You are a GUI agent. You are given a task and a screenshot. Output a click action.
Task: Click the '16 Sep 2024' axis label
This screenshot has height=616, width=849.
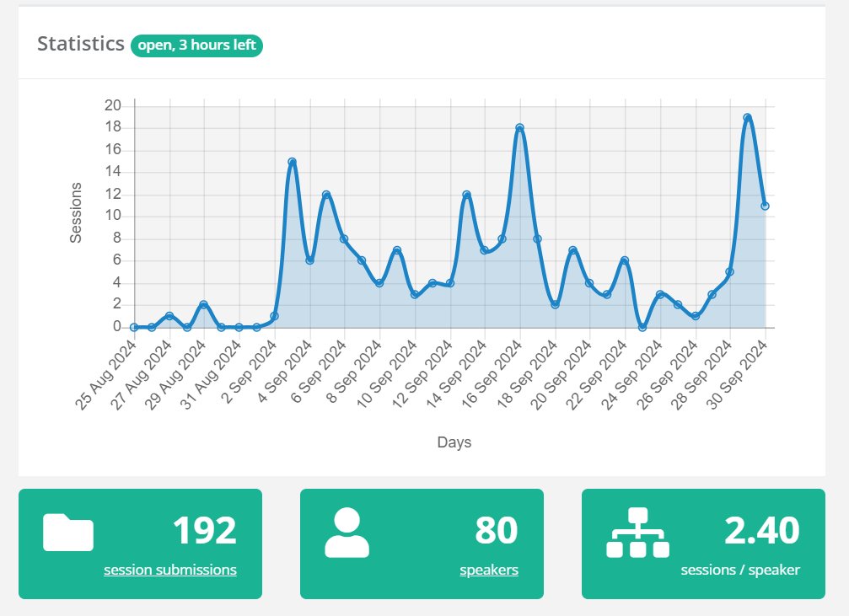click(492, 375)
